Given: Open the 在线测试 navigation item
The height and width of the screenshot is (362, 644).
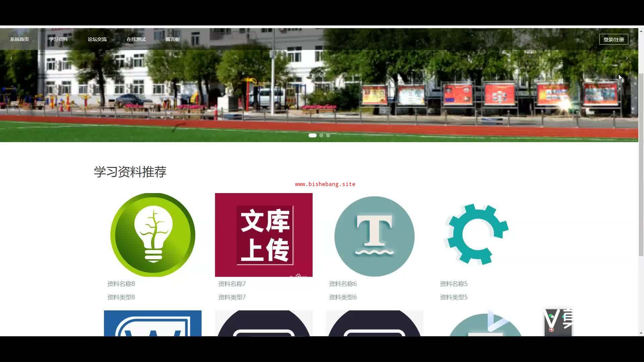Looking at the screenshot, I should 136,39.
